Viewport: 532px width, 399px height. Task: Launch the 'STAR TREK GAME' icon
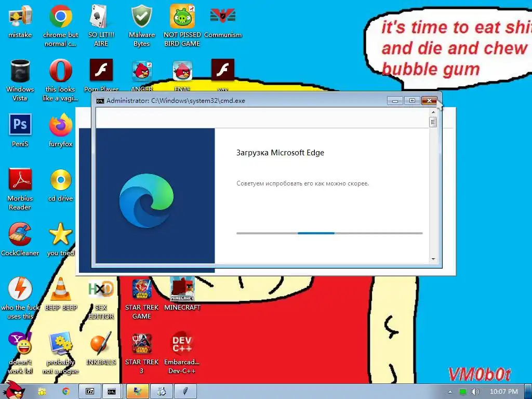(x=142, y=299)
